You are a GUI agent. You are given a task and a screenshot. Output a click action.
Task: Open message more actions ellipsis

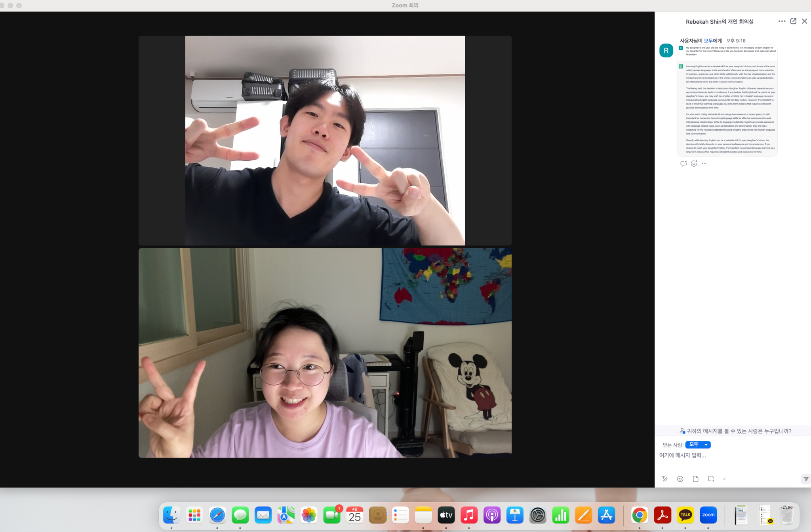point(704,163)
